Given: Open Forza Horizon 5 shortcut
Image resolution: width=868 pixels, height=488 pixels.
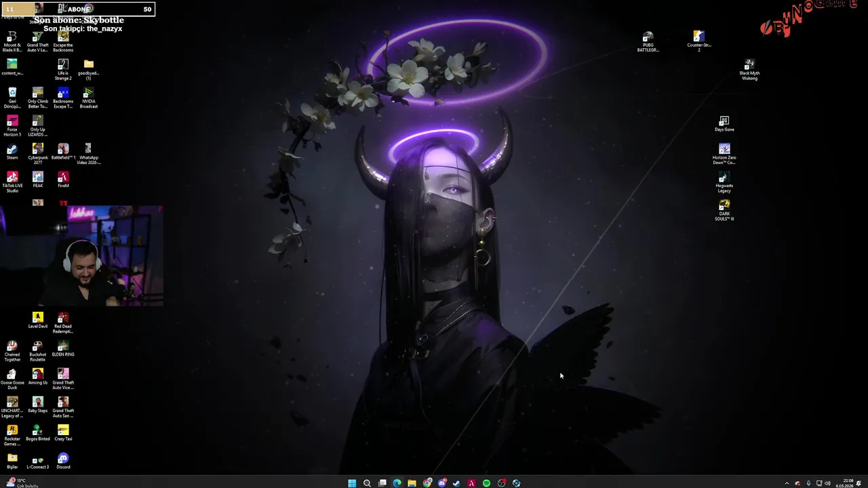Looking at the screenshot, I should [x=12, y=126].
